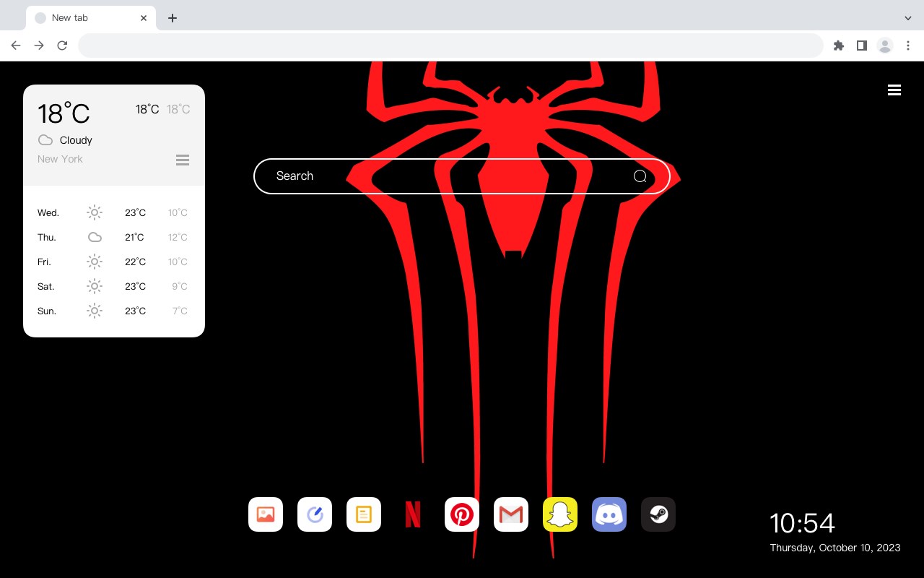Click the Cloudy weather condition icon
Screen dimensions: 924x578
45,140
